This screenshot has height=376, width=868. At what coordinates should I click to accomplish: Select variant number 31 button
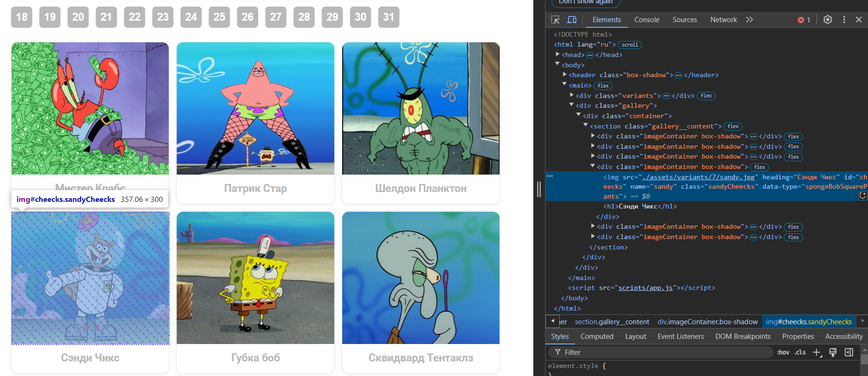(x=389, y=17)
